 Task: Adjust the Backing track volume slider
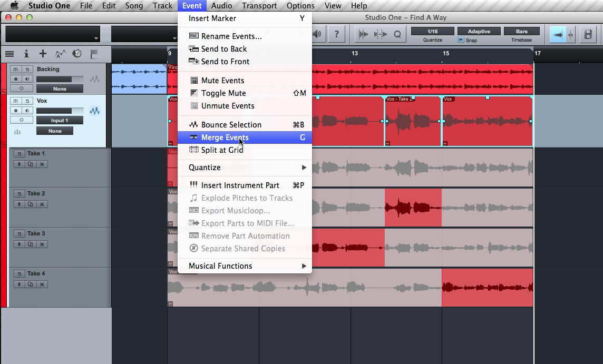click(x=60, y=78)
